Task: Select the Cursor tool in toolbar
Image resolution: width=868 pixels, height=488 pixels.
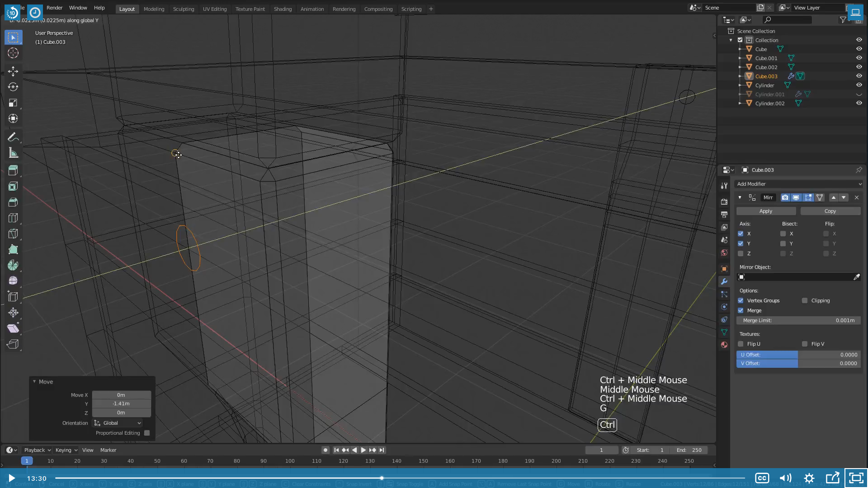Action: coord(13,53)
